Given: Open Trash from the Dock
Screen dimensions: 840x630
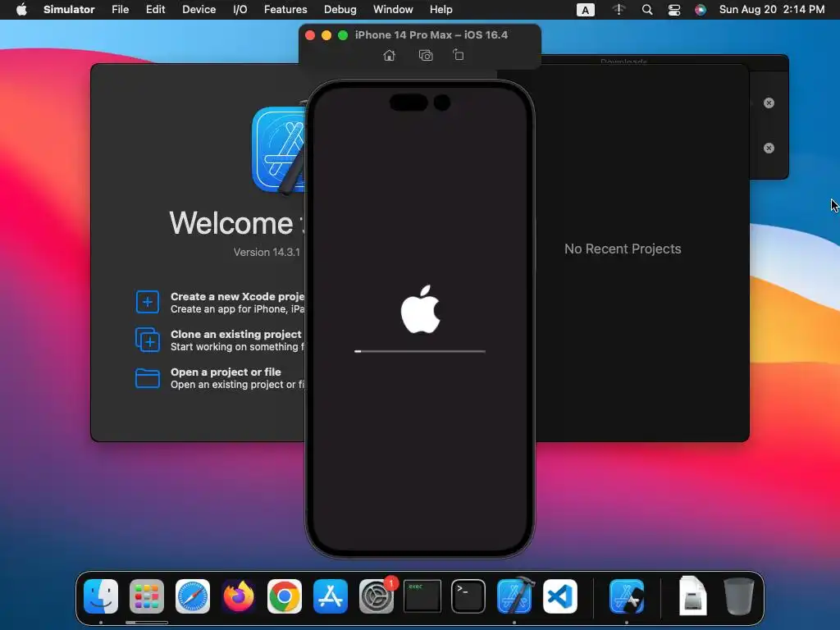Looking at the screenshot, I should 739,596.
